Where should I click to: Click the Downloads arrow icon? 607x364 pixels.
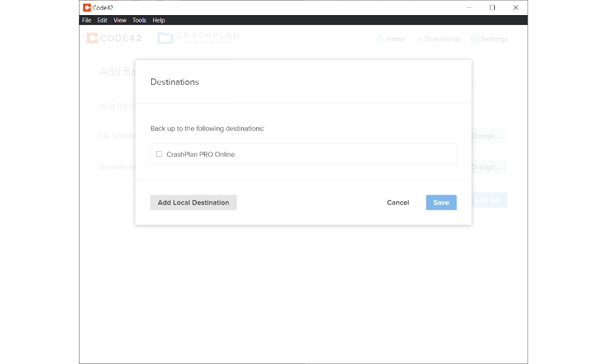coord(419,39)
